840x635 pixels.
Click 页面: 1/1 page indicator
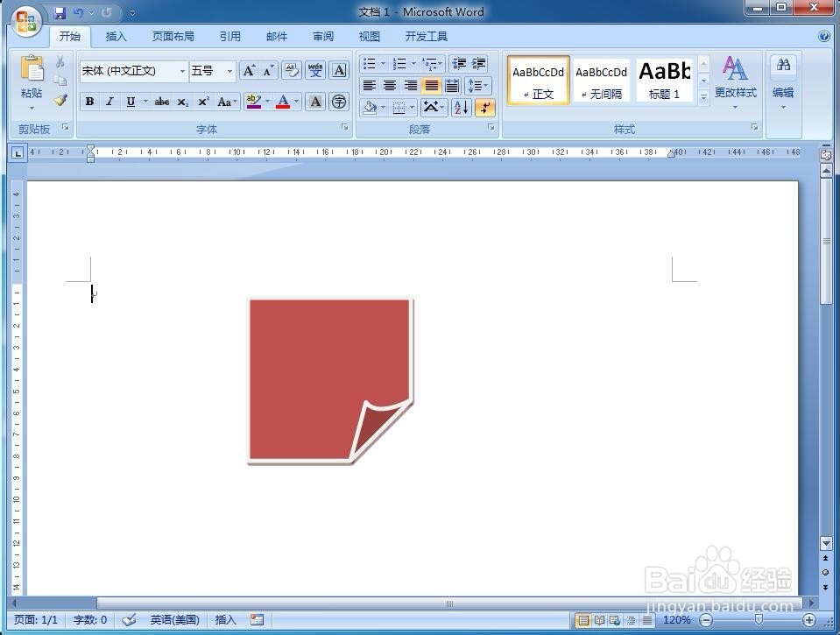(35, 620)
